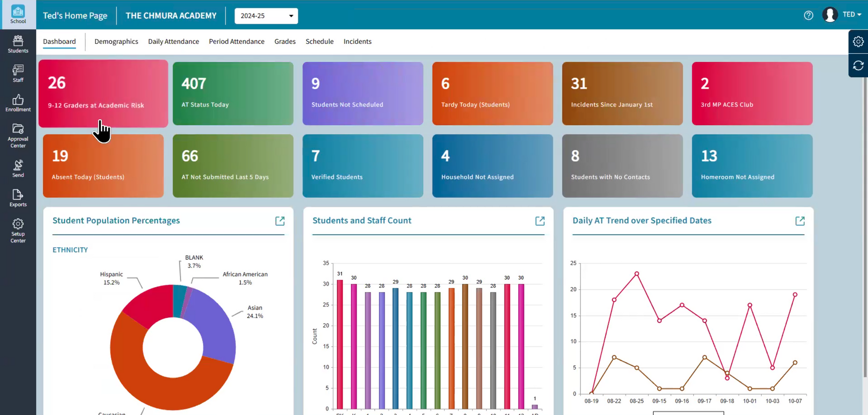This screenshot has width=868, height=415.
Task: Open the Students section in the sidebar
Action: coord(18,44)
